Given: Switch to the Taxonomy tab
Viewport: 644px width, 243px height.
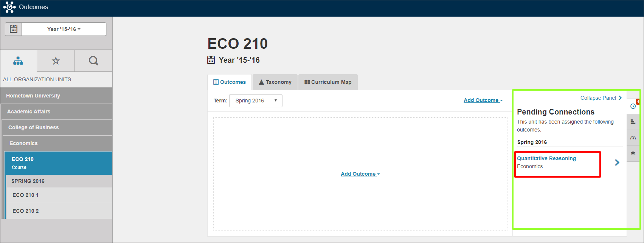Looking at the screenshot, I should click(x=275, y=82).
